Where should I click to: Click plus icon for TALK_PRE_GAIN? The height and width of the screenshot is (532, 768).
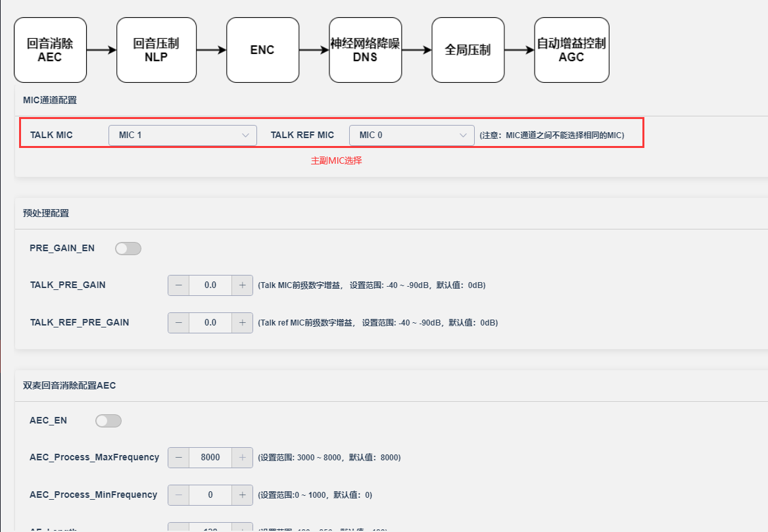[x=242, y=285]
